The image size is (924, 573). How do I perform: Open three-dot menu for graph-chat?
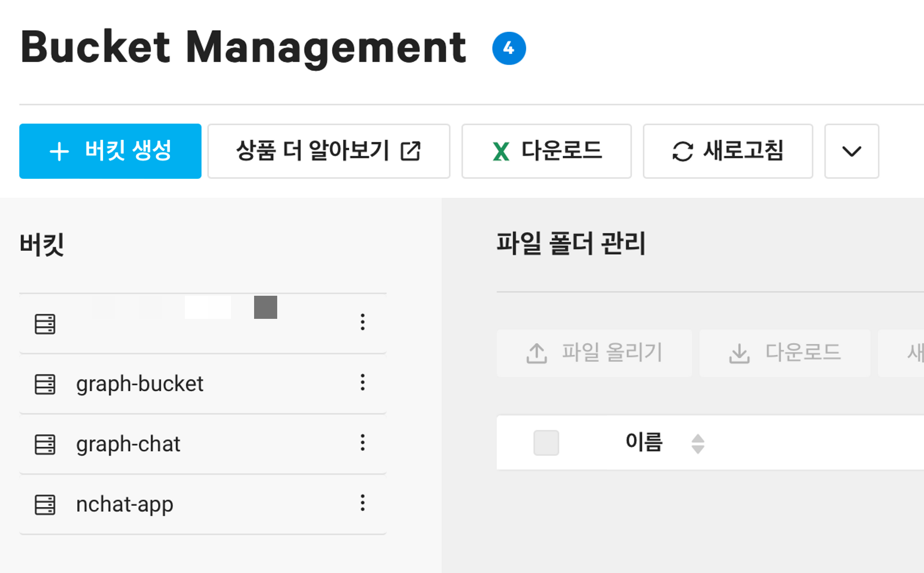tap(363, 443)
